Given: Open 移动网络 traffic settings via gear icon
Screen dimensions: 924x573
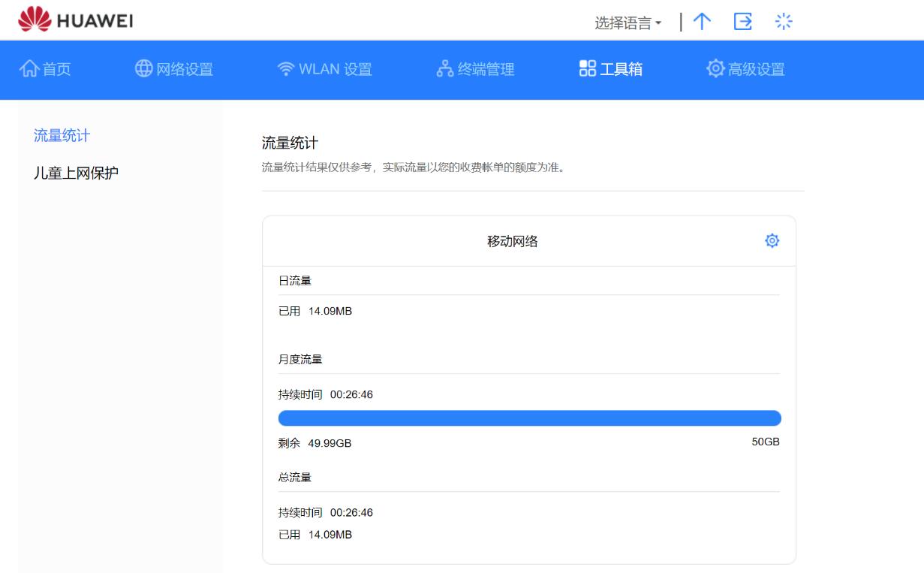Looking at the screenshot, I should (x=772, y=240).
